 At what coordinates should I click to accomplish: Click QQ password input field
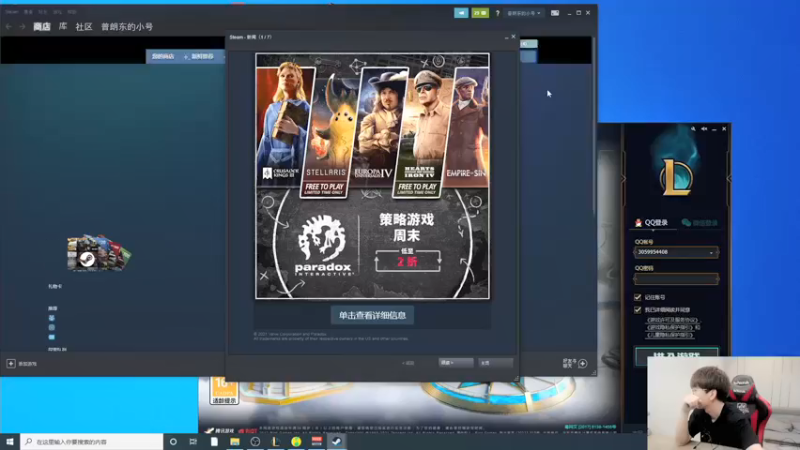(676, 279)
